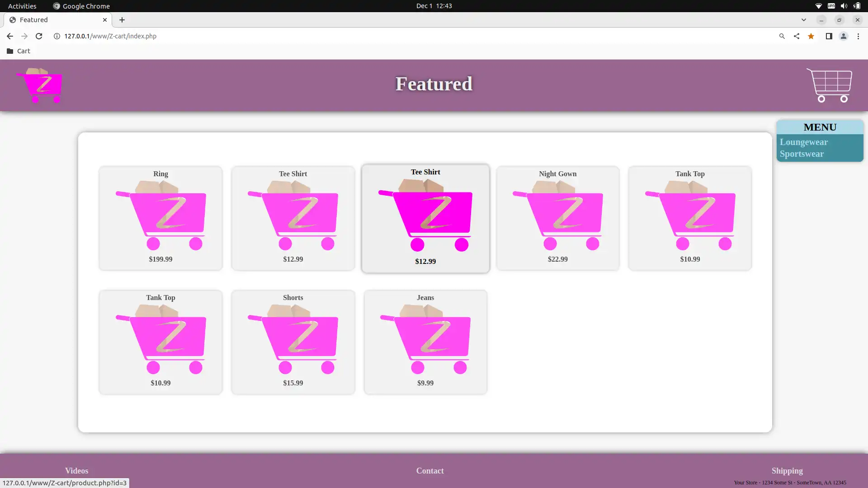Screen dimensions: 868x488
Task: Click the Ring product cart icon
Action: click(161, 216)
